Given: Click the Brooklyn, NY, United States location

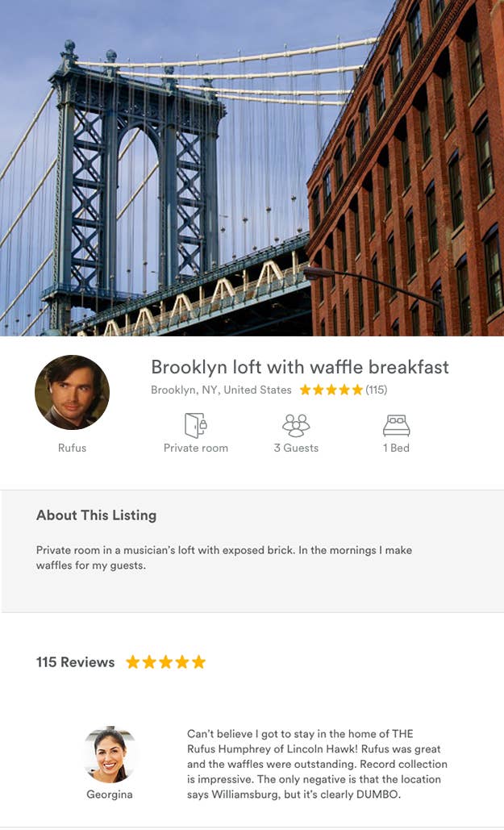Looking at the screenshot, I should click(x=221, y=390).
